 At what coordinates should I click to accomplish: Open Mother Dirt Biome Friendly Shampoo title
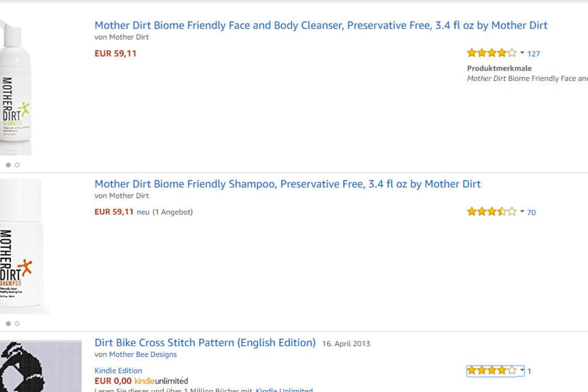(288, 184)
